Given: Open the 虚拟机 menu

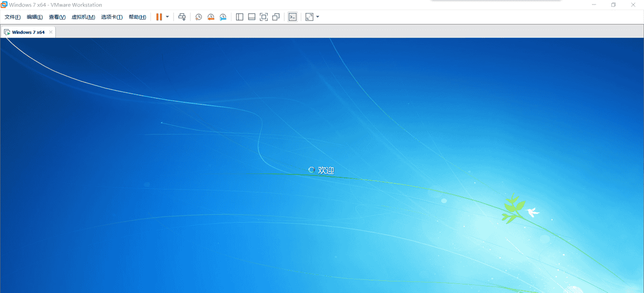Looking at the screenshot, I should pos(84,17).
